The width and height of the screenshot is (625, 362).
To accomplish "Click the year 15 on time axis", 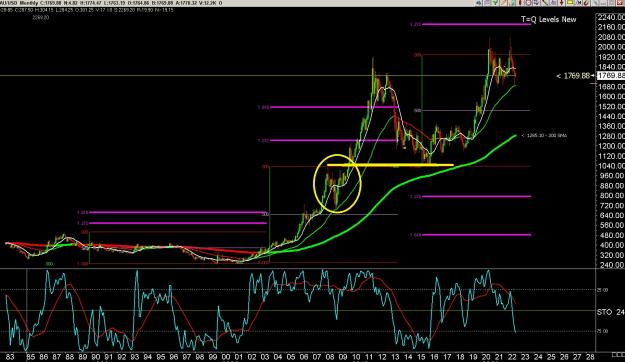I will click(421, 357).
